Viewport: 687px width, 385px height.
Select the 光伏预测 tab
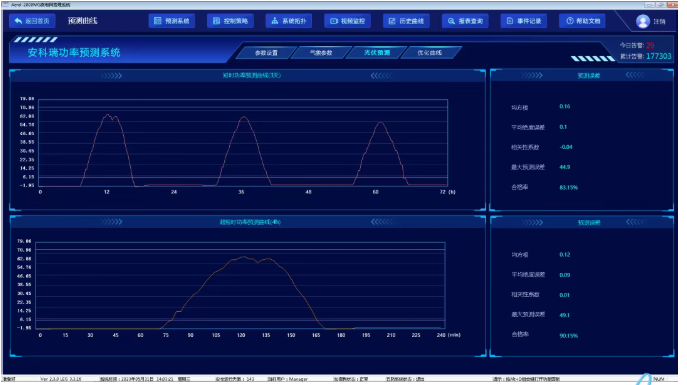[x=376, y=53]
